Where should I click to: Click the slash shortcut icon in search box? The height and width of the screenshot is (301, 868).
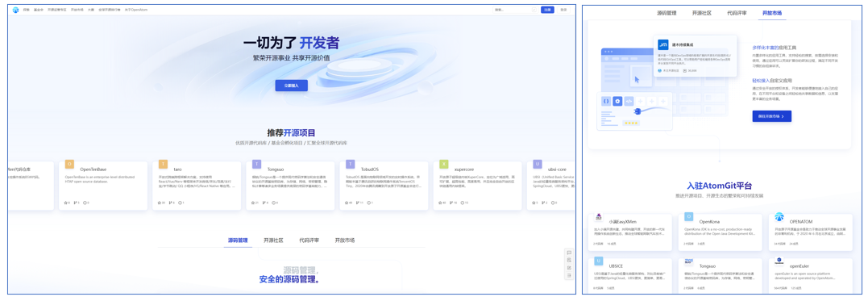click(534, 10)
